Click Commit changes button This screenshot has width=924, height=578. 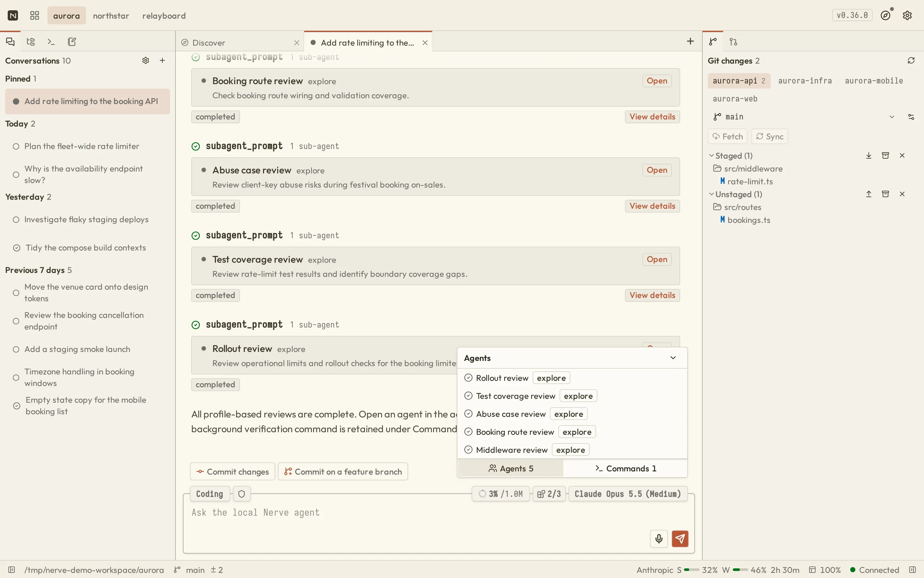(233, 471)
